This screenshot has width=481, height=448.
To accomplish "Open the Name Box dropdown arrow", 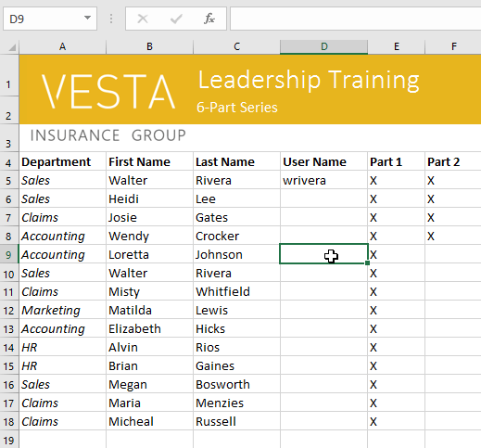I will [87, 19].
